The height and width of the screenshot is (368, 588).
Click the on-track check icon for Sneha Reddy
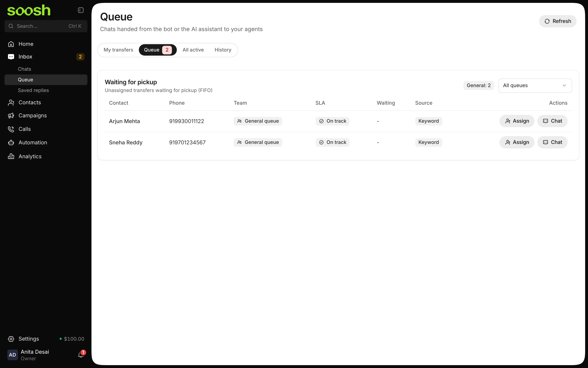tap(321, 142)
